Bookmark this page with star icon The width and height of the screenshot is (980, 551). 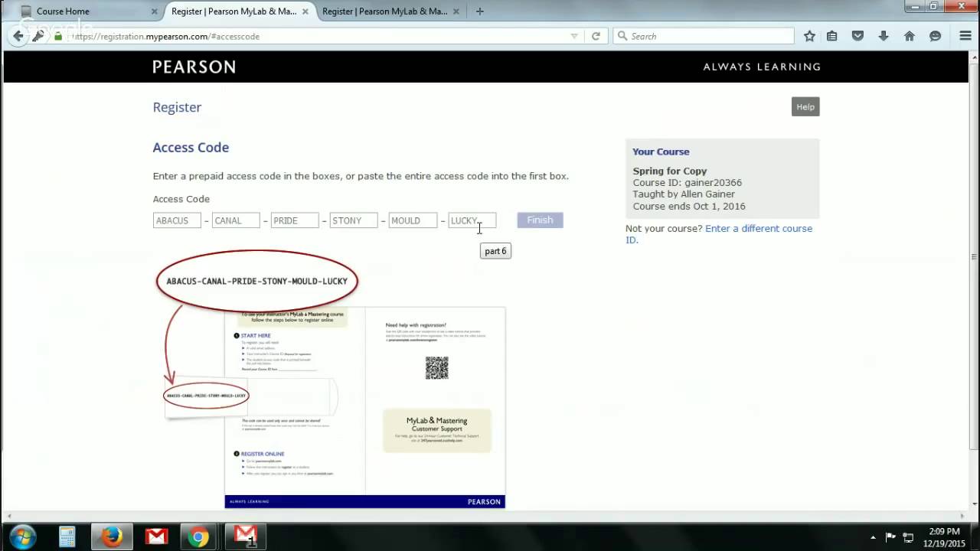809,36
